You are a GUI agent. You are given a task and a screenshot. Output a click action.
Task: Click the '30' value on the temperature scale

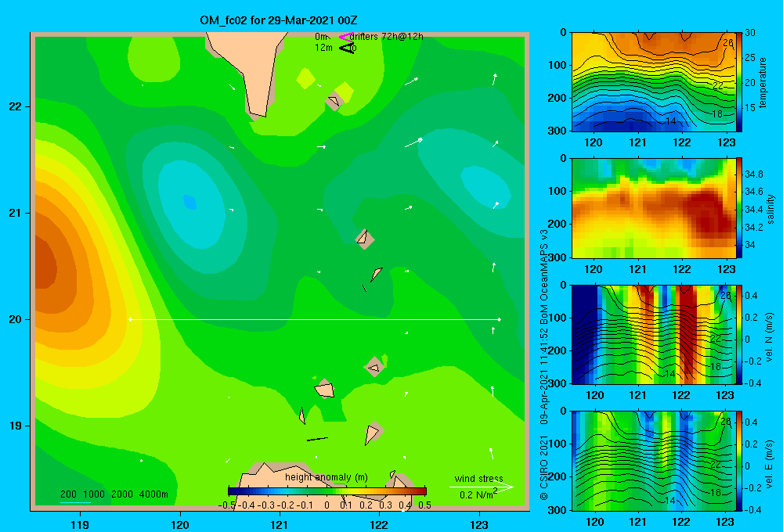[750, 33]
